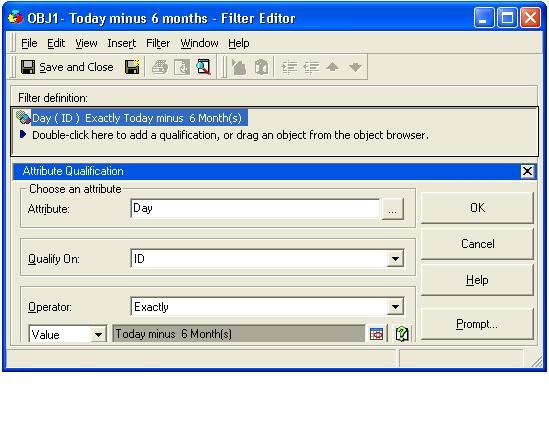The width and height of the screenshot is (549, 445).
Task: Click the magnifier Find icon in the toolbar
Action: click(x=203, y=67)
